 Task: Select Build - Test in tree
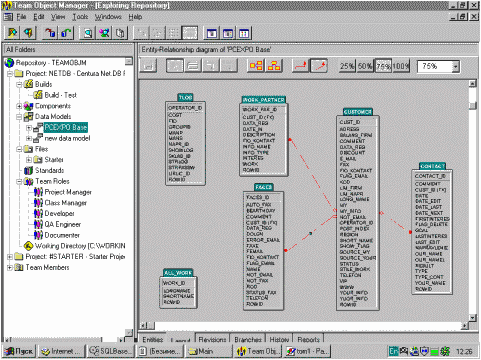(x=61, y=95)
